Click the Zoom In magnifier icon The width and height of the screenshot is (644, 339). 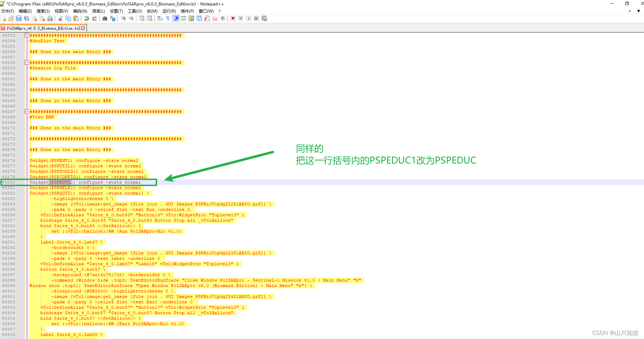123,18
